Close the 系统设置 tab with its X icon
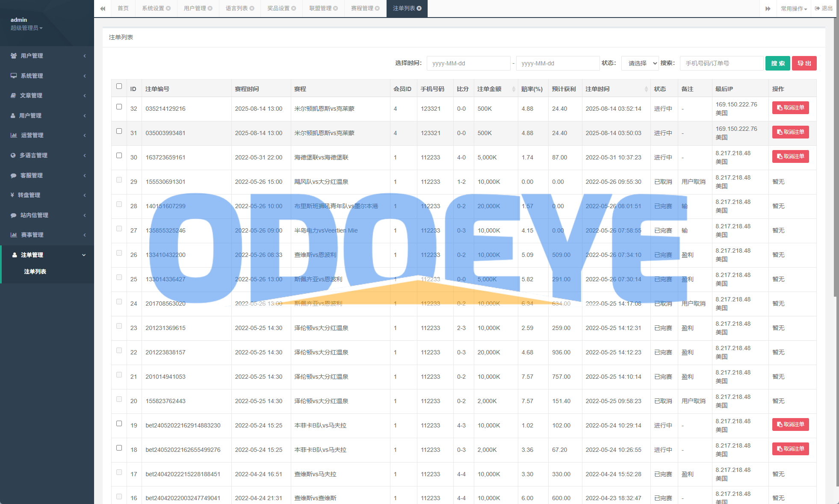This screenshot has width=839, height=504. coord(168,9)
